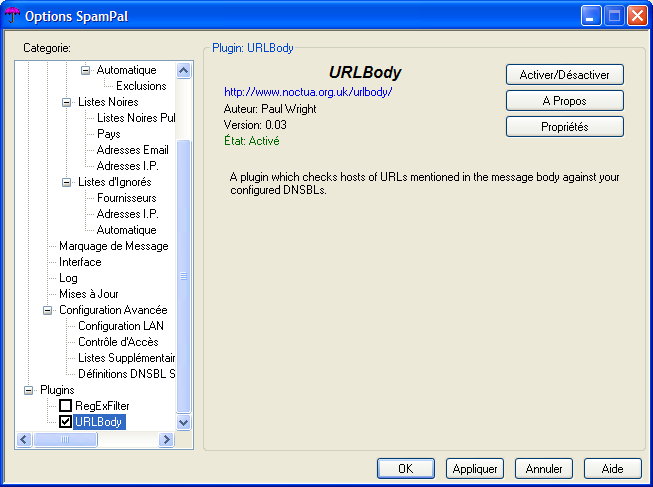Image resolution: width=653 pixels, height=487 pixels.
Task: Open Marquage de Message category
Action: 114,246
